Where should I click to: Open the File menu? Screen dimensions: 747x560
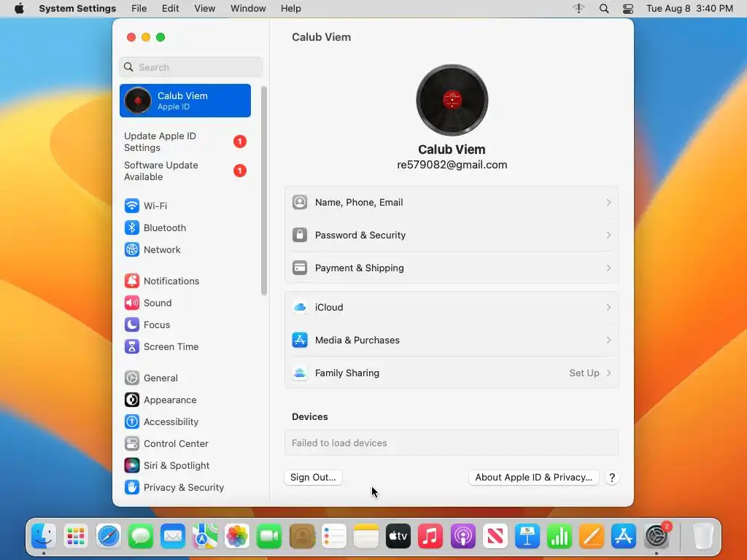(x=139, y=9)
